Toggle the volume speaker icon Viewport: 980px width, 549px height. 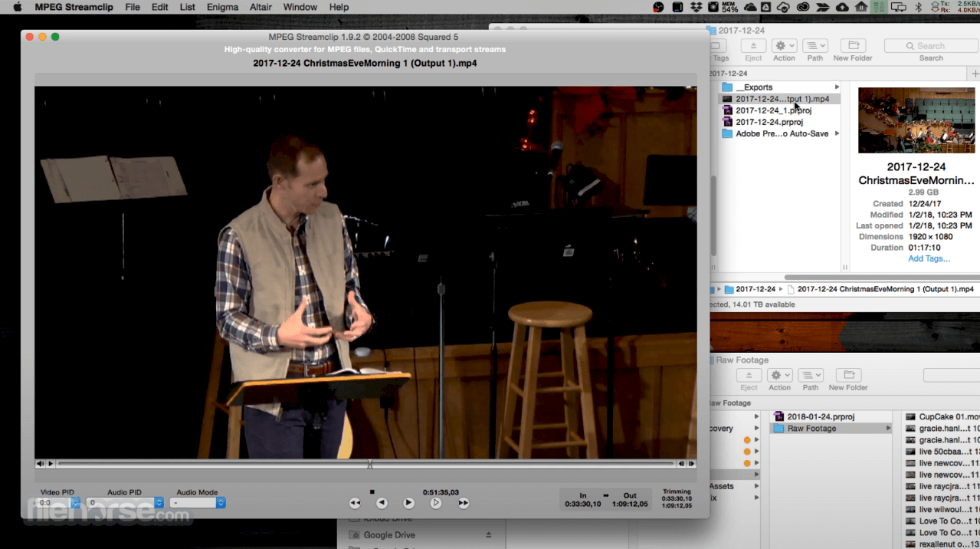tap(40, 464)
